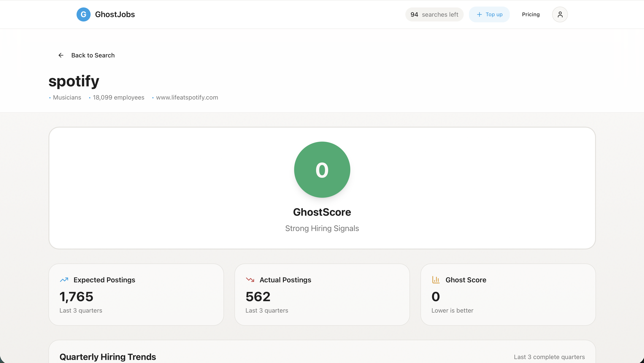Click the Strong Hiring Signals text

322,228
